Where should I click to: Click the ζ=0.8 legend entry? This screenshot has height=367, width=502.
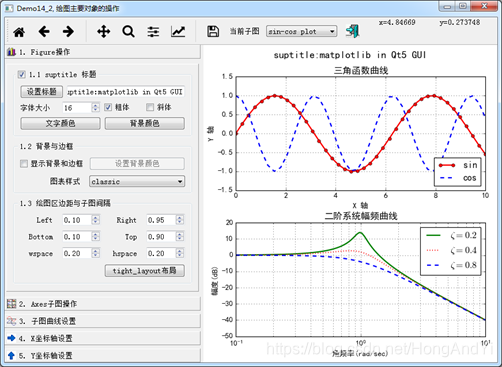(x=451, y=265)
